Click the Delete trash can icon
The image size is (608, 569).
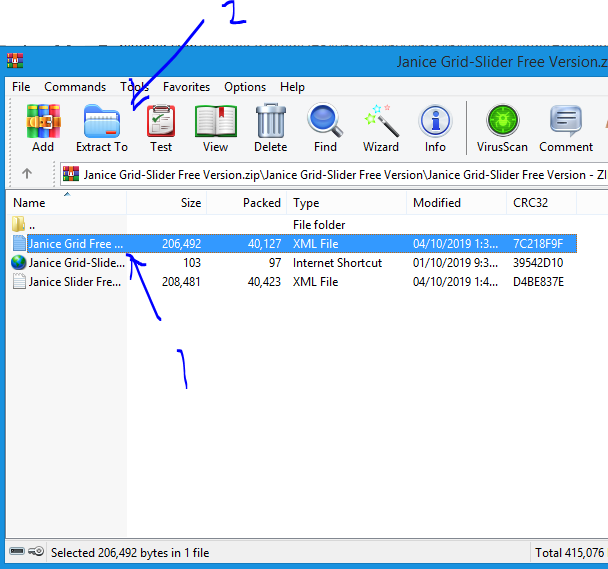pos(271,121)
